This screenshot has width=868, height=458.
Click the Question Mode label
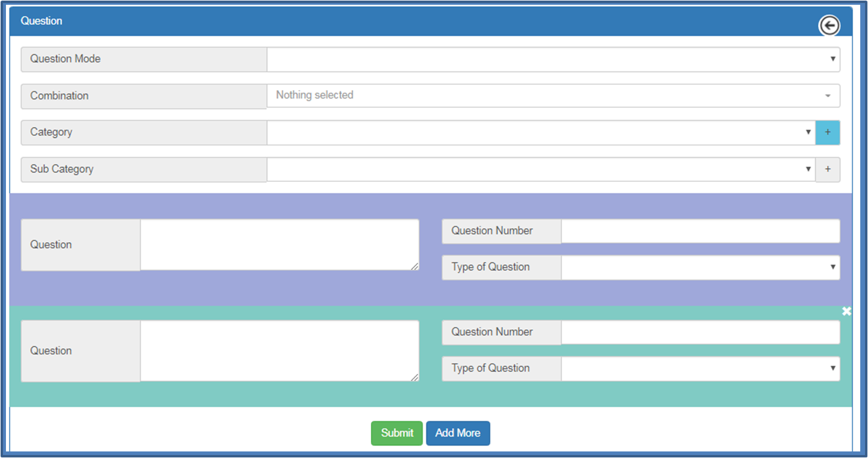click(66, 59)
